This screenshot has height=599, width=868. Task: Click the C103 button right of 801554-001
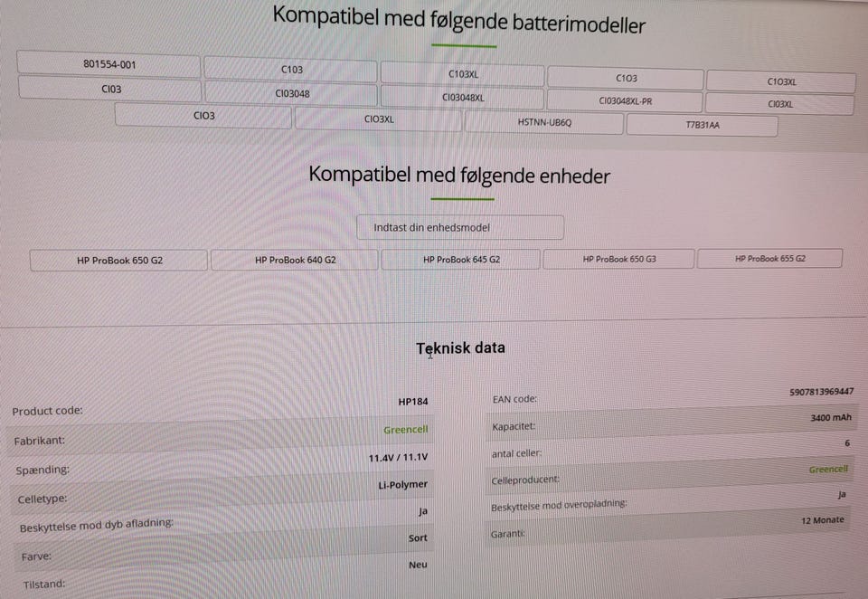click(x=291, y=70)
